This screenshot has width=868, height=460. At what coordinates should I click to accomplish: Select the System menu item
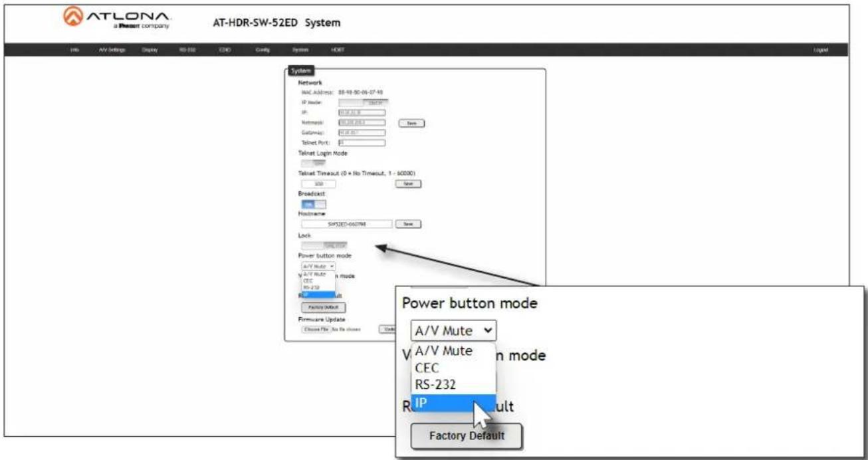point(300,51)
